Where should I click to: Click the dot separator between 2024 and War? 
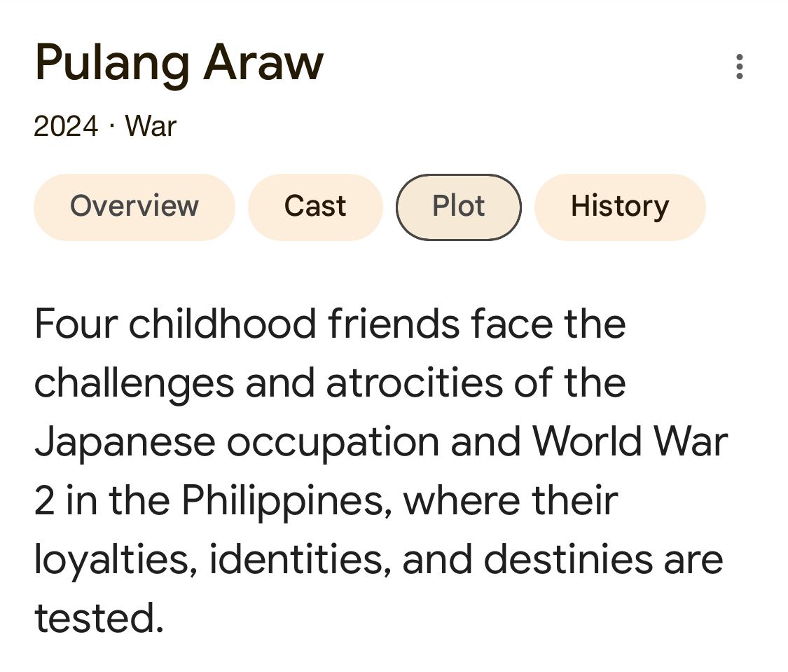pyautogui.click(x=111, y=125)
